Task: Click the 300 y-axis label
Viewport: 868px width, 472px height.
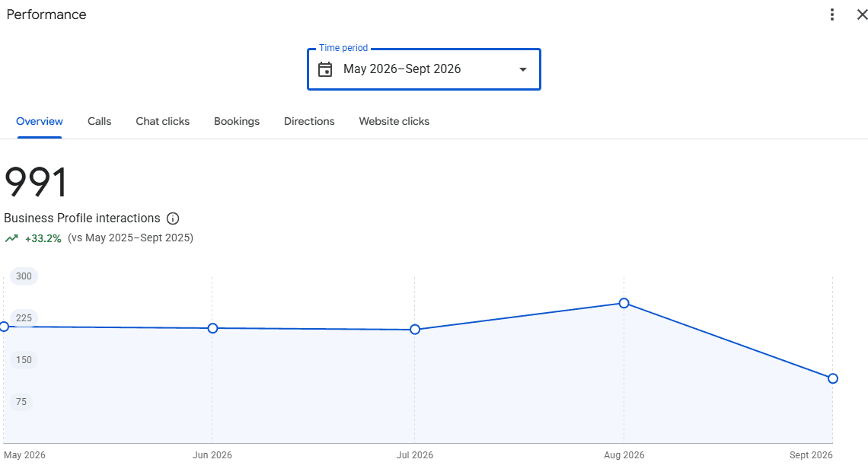Action: (24, 276)
